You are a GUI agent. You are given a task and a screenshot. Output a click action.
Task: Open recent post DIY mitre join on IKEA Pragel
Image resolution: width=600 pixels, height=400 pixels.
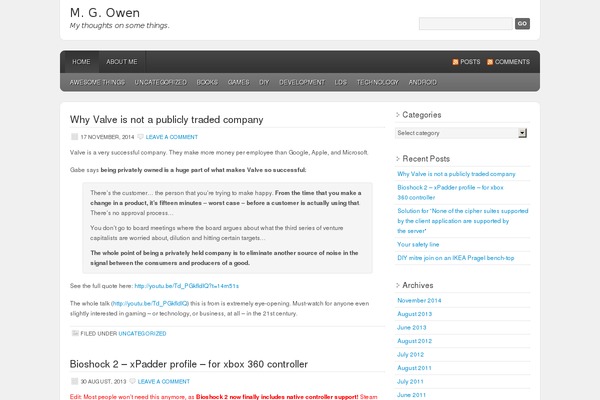pyautogui.click(x=456, y=258)
